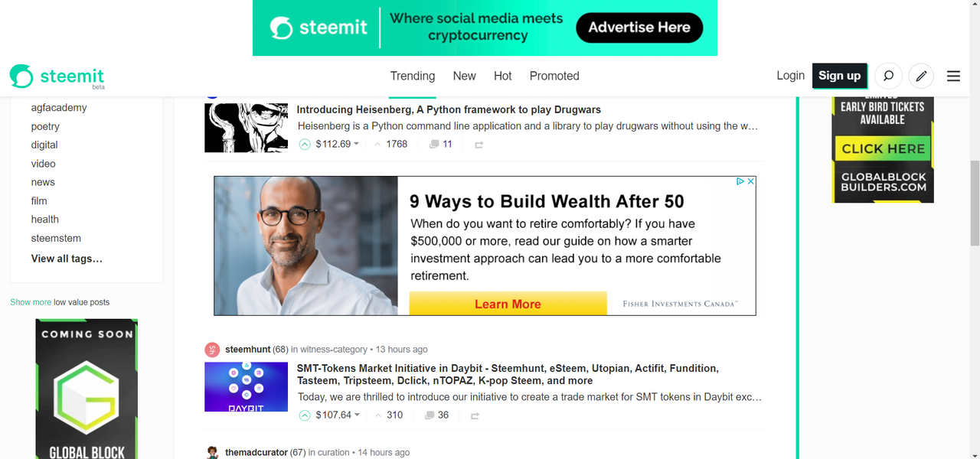Open the search magnifier icon
The width and height of the screenshot is (980, 459).
(888, 76)
